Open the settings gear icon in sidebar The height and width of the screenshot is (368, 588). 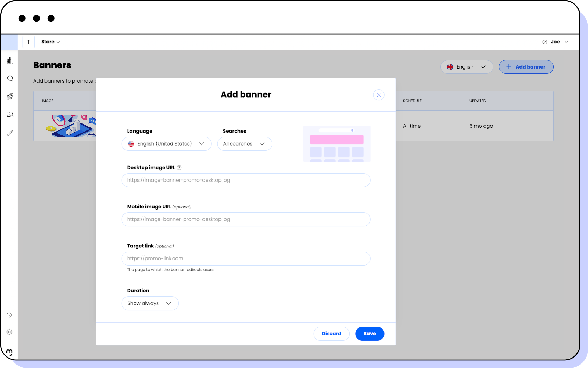coord(9,332)
